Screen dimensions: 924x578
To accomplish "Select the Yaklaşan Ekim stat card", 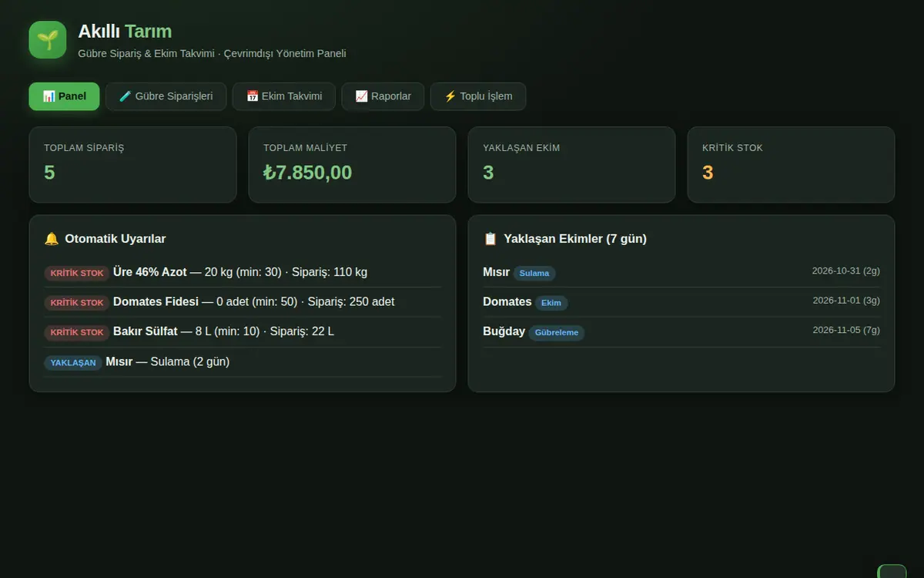I will [x=571, y=165].
